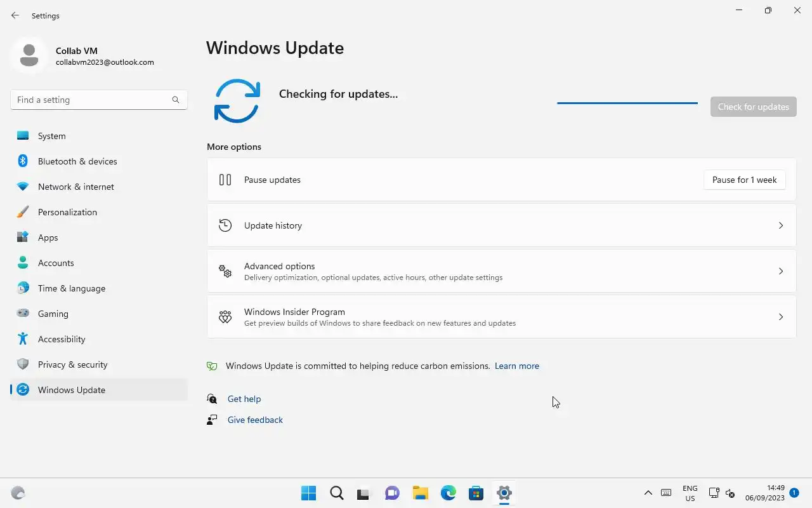
Task: Open Microsoft Store from taskbar
Action: [476, 493]
